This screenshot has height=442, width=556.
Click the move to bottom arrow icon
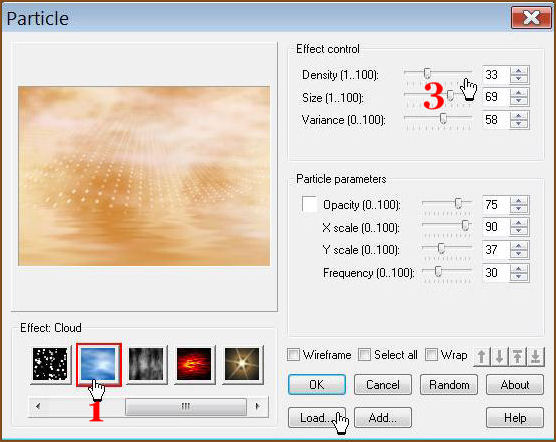click(x=535, y=356)
